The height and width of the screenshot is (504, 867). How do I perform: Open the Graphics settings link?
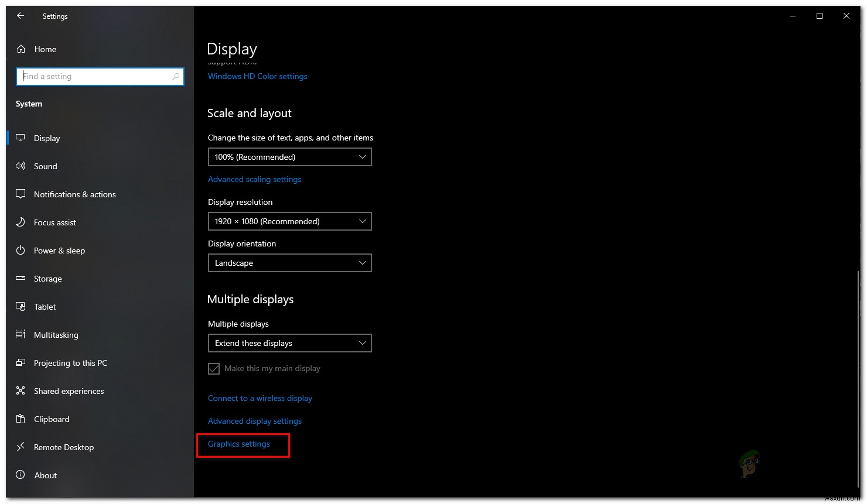(239, 444)
